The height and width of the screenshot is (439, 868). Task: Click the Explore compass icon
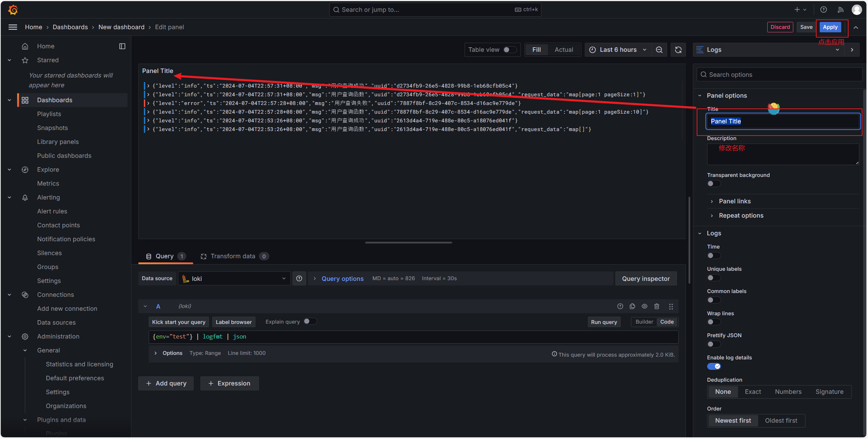click(25, 170)
